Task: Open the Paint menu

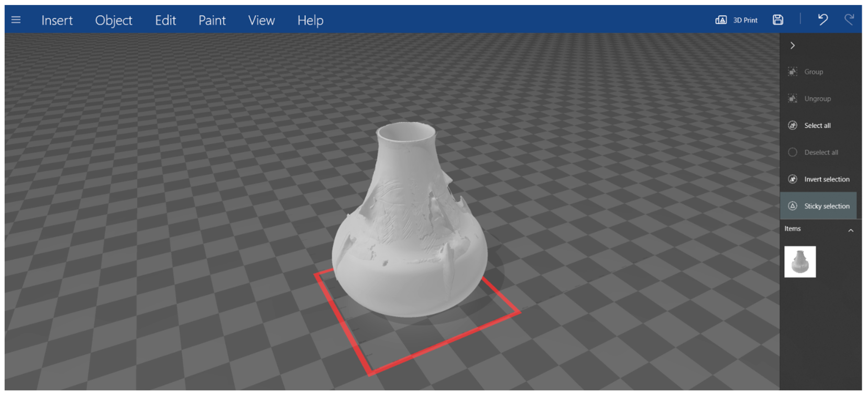Action: point(212,20)
